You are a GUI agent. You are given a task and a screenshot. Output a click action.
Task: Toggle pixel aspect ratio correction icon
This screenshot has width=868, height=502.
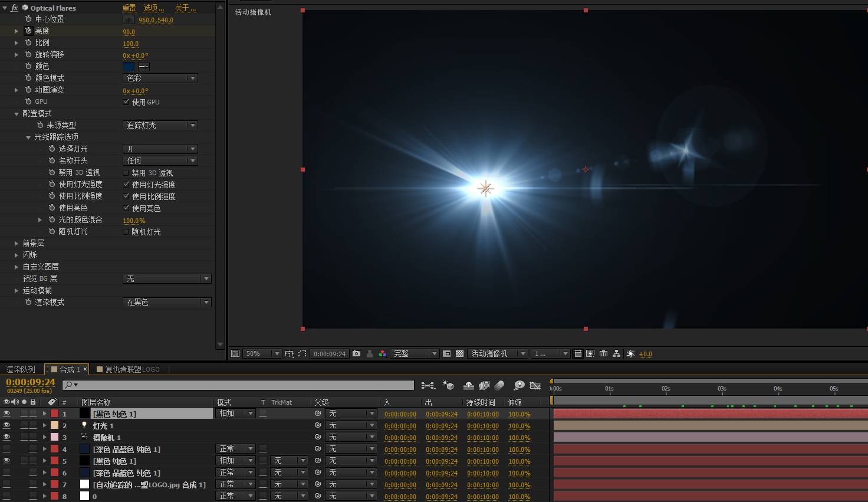578,353
